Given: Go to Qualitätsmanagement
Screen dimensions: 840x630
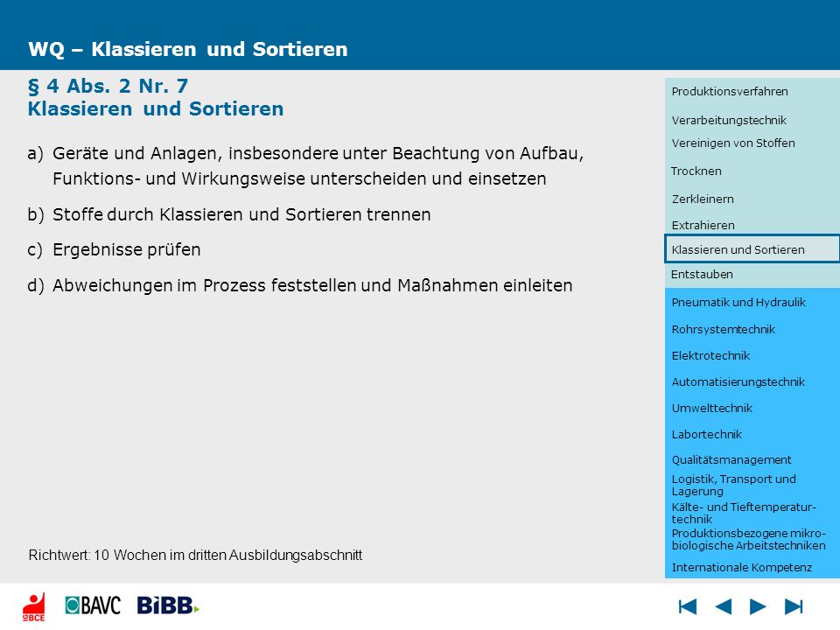Looking at the screenshot, I should (731, 459).
